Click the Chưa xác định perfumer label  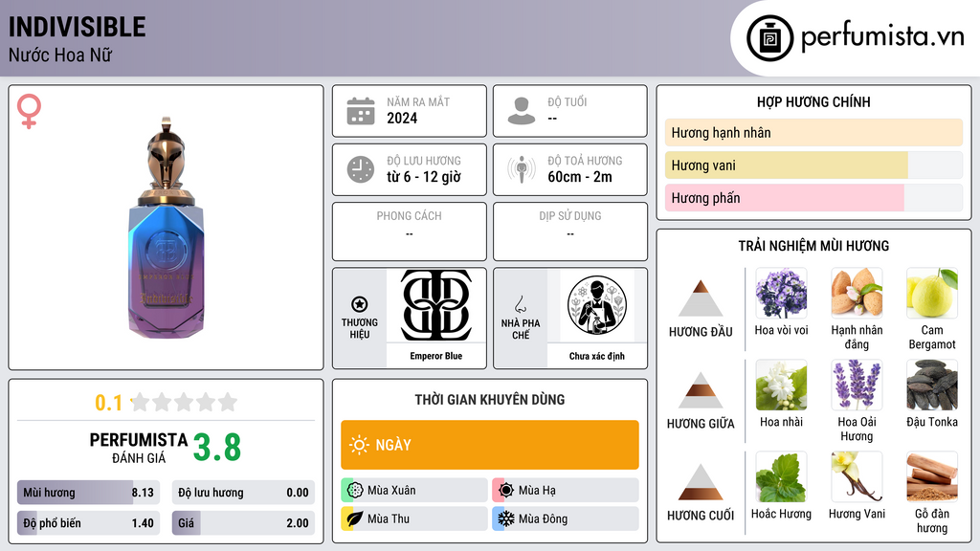597,356
